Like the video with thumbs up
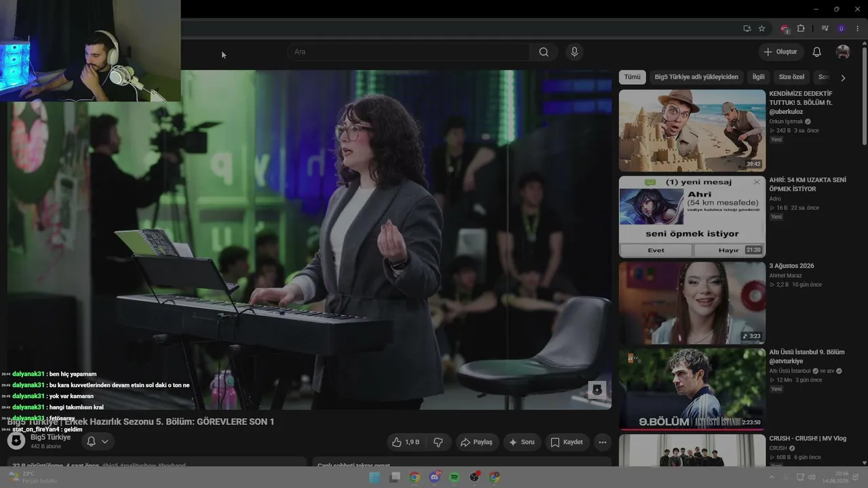The height and width of the screenshot is (488, 868). click(406, 442)
